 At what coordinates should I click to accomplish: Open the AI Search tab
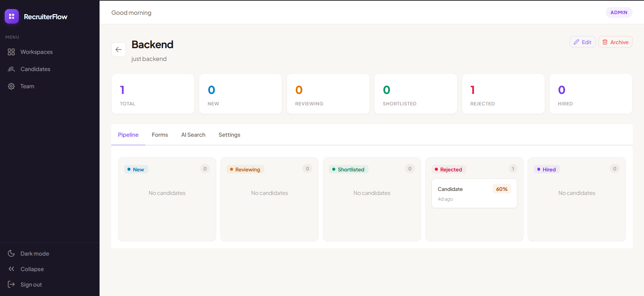click(x=193, y=135)
